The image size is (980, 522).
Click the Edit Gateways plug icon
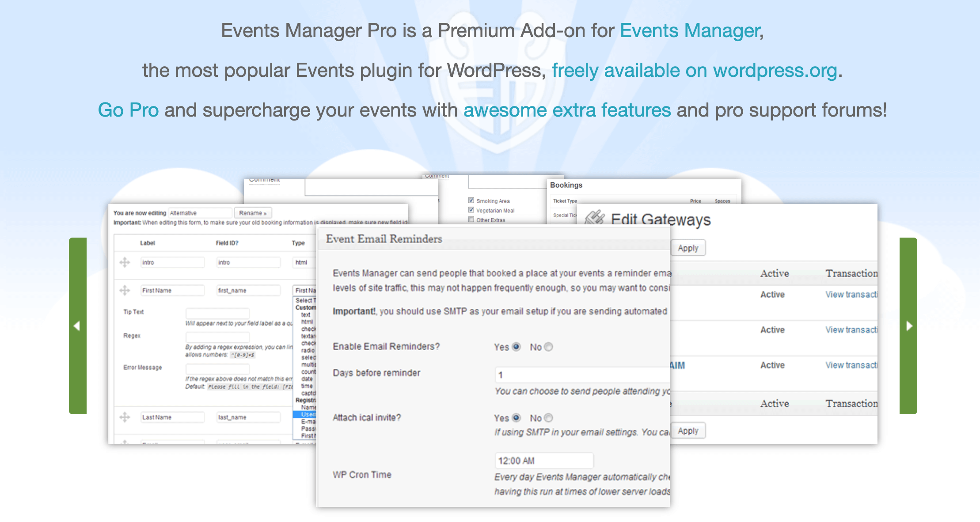594,218
